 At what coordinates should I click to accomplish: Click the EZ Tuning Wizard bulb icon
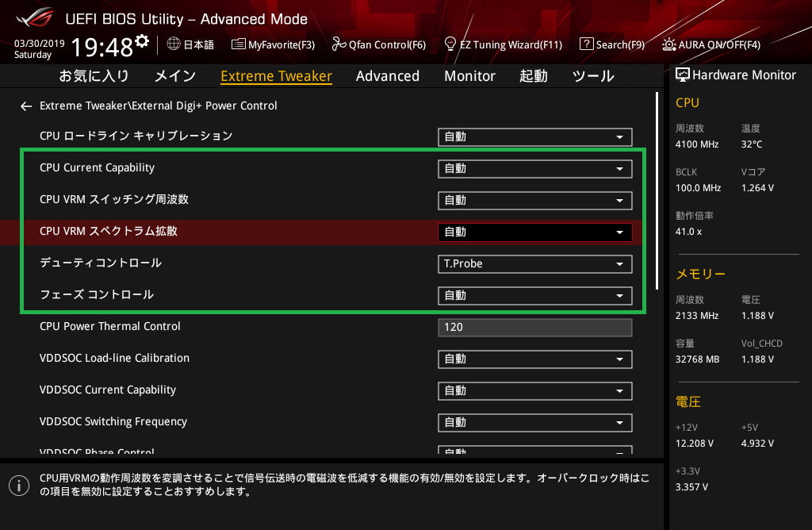pyautogui.click(x=450, y=44)
